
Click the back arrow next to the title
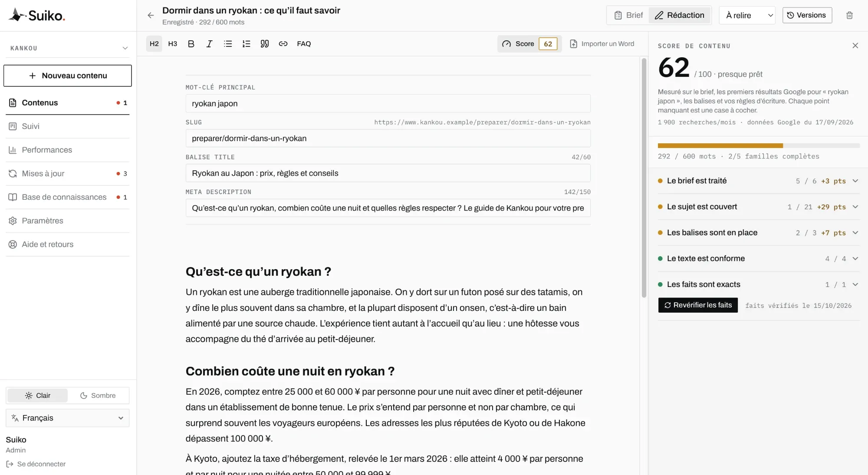pyautogui.click(x=151, y=16)
